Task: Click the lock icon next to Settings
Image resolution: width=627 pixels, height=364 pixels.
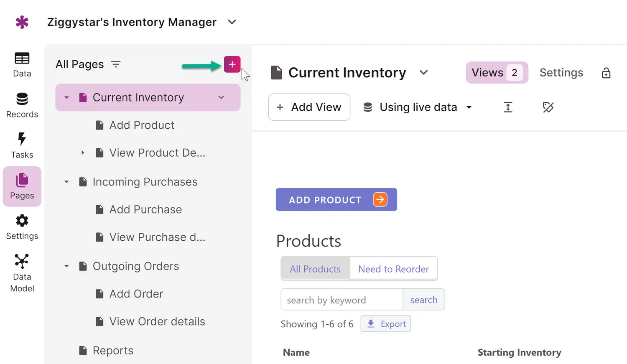Action: pyautogui.click(x=606, y=73)
